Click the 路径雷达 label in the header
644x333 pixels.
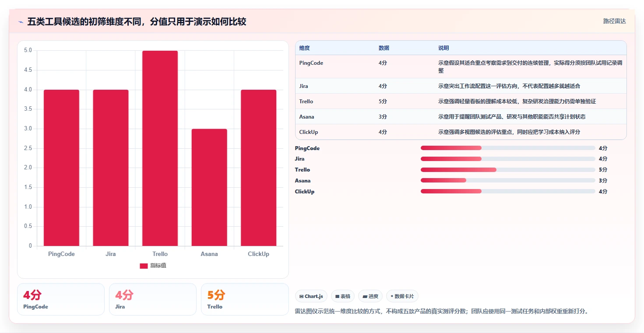614,21
